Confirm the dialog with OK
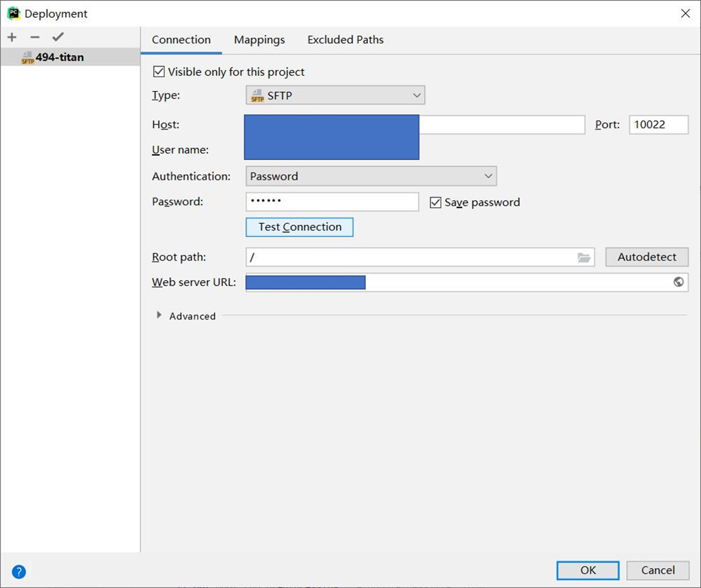Image resolution: width=701 pixels, height=588 pixels. (x=588, y=570)
